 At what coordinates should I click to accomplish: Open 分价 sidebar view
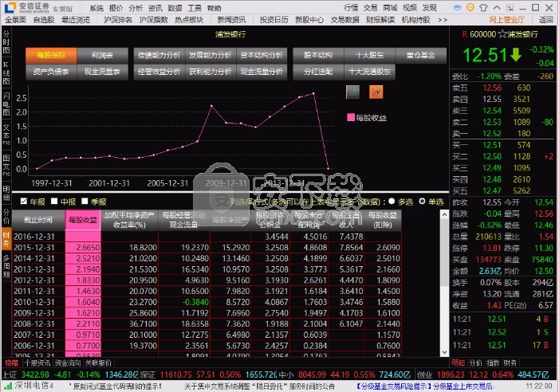tap(6, 216)
